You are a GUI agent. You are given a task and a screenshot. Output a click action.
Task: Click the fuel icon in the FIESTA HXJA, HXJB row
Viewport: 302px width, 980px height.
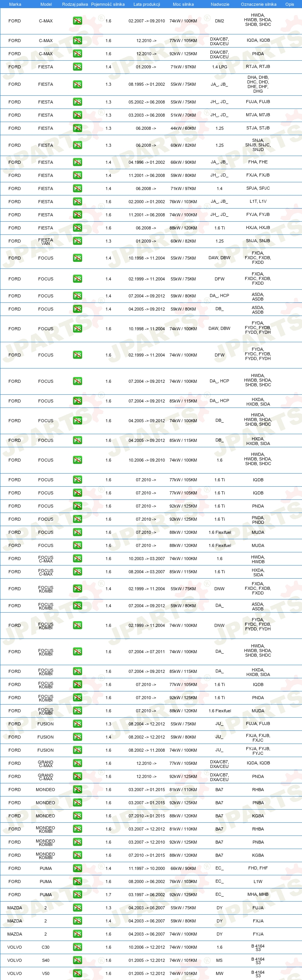coord(77,228)
